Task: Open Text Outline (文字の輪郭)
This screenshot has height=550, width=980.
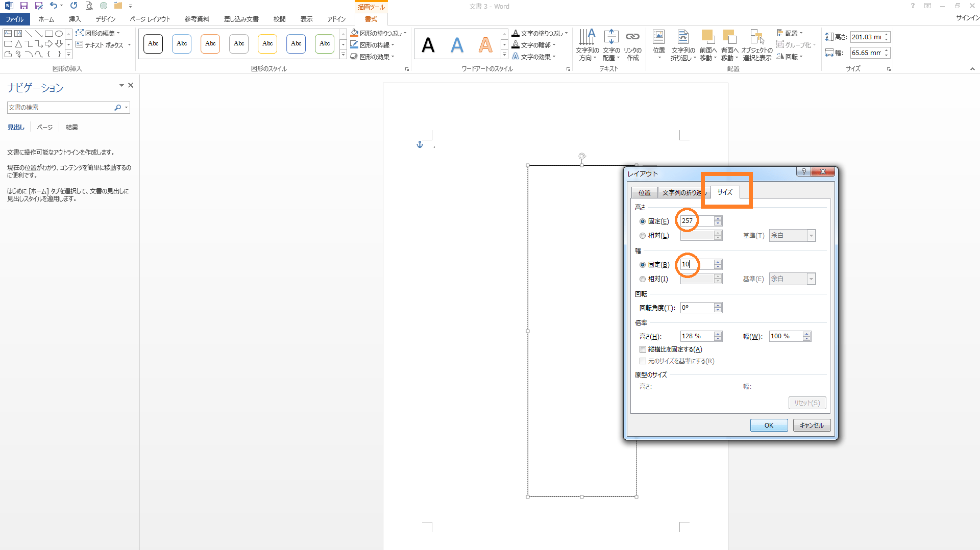Action: 533,45
